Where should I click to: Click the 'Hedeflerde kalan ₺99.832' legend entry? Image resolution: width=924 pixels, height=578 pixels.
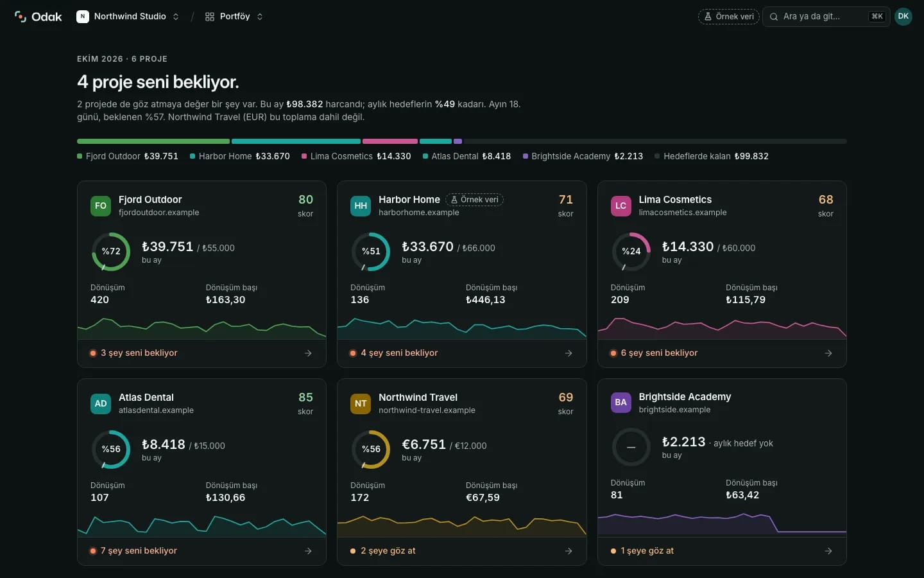coord(712,156)
